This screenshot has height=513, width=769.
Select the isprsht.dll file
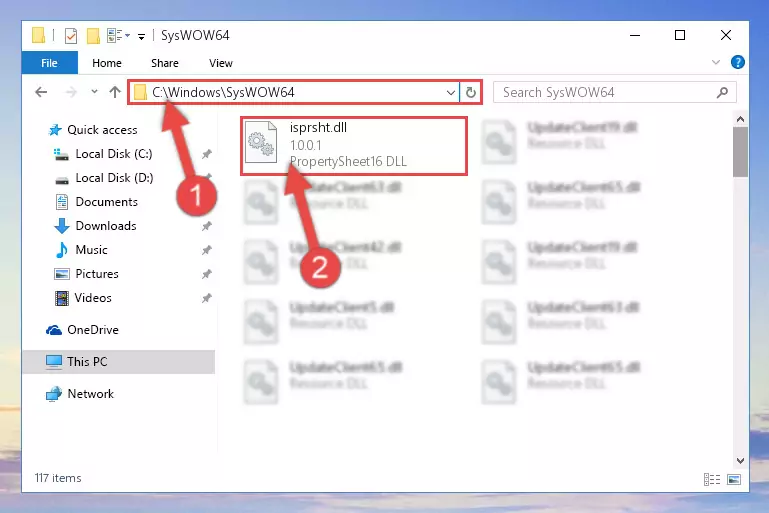pos(354,146)
